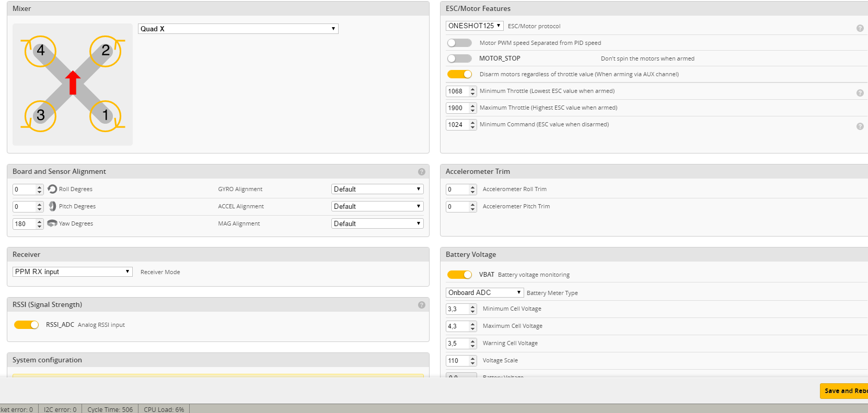Screen dimensions: 868x413
Task: Click the Pitch Degrees icon
Action: pyautogui.click(x=52, y=206)
